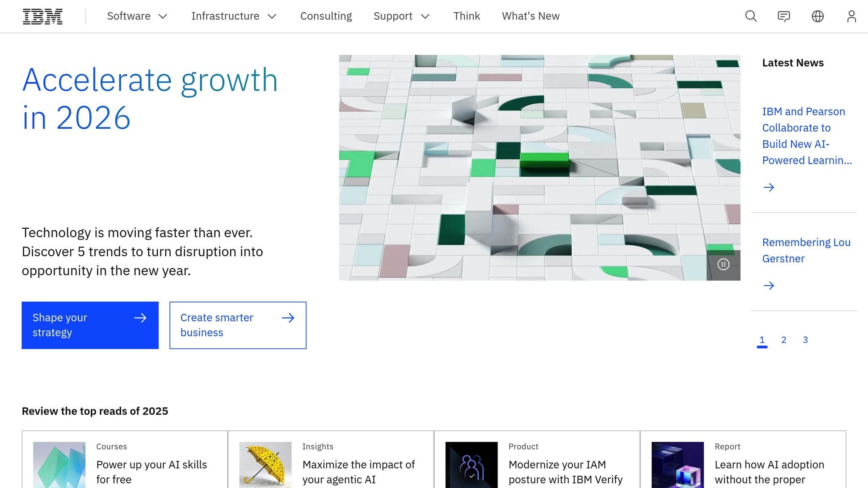Viewport: 868px width, 488px height.
Task: Click the Shape your strategy button
Action: (90, 325)
